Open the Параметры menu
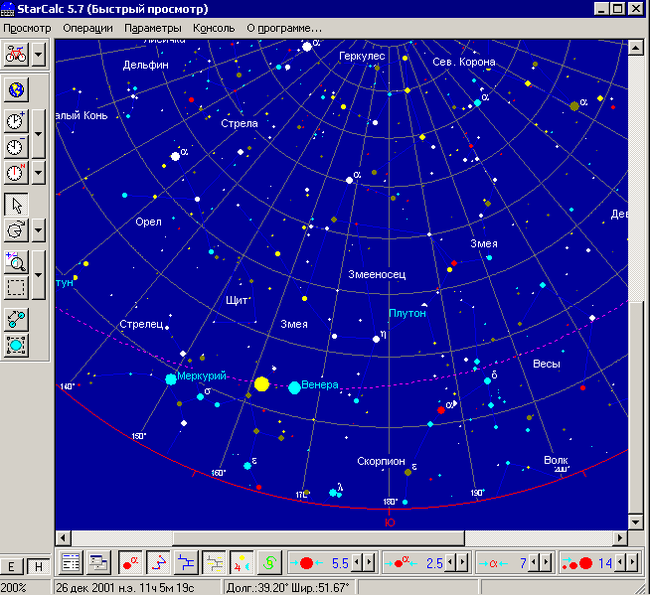The width and height of the screenshot is (650, 596). click(153, 28)
